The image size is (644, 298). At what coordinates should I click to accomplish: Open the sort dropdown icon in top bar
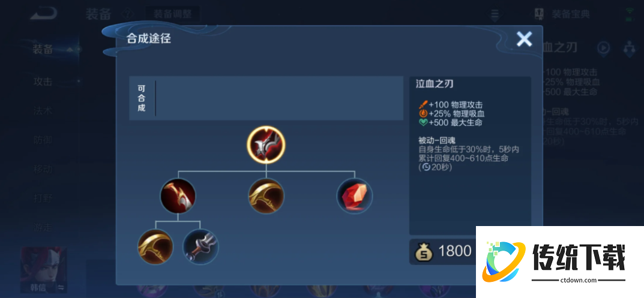[495, 15]
